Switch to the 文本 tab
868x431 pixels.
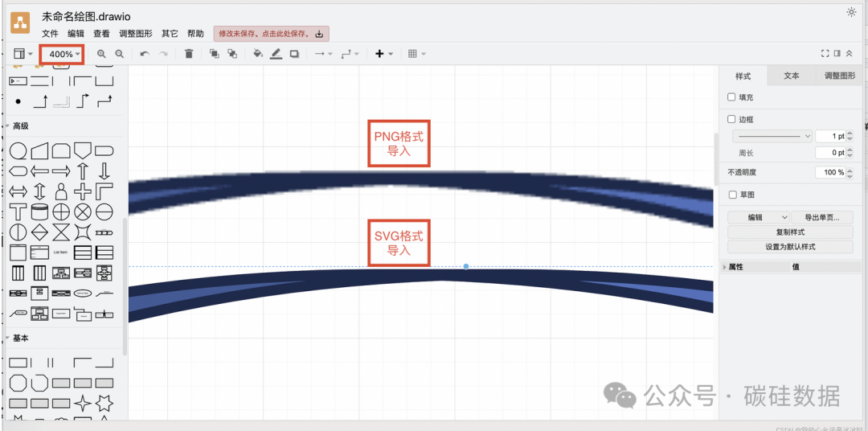coord(792,76)
